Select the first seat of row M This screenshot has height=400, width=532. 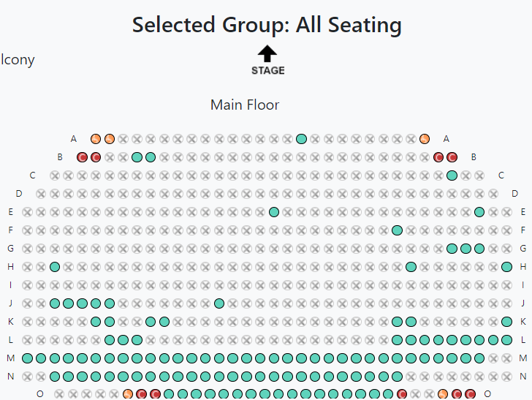(x=27, y=358)
